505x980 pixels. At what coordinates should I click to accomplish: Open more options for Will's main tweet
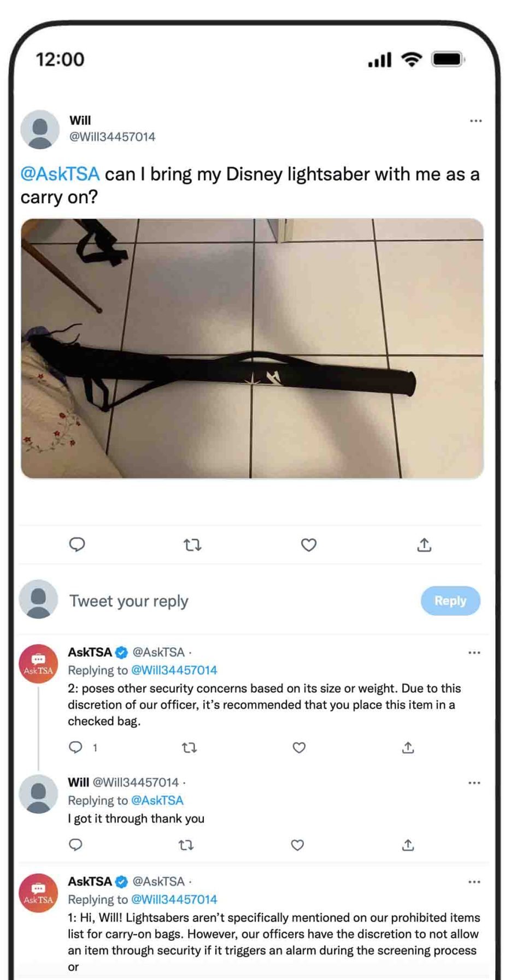[x=476, y=121]
